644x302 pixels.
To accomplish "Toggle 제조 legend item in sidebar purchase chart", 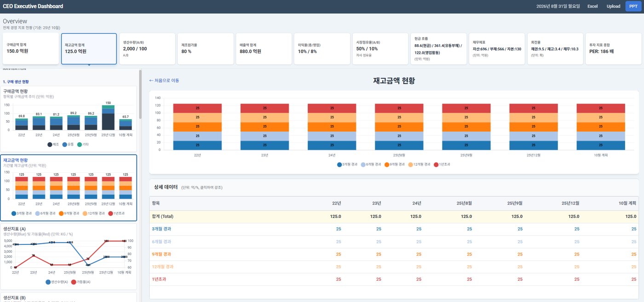I will point(53,145).
